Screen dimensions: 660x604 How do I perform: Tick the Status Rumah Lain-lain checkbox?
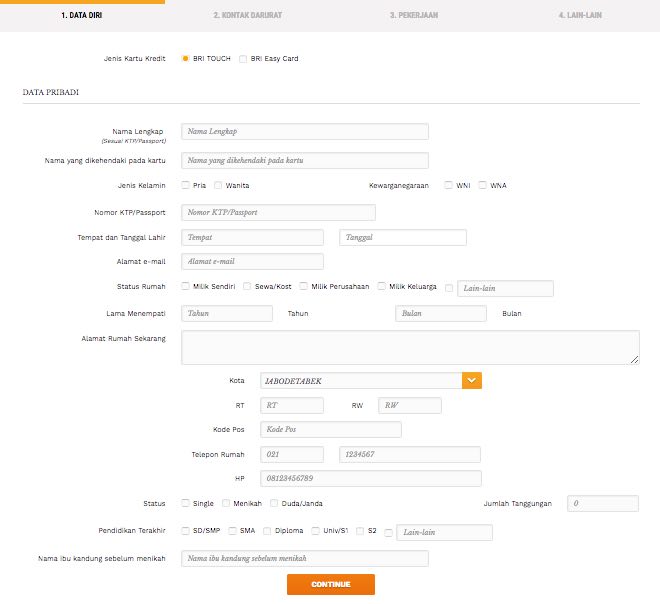point(449,288)
